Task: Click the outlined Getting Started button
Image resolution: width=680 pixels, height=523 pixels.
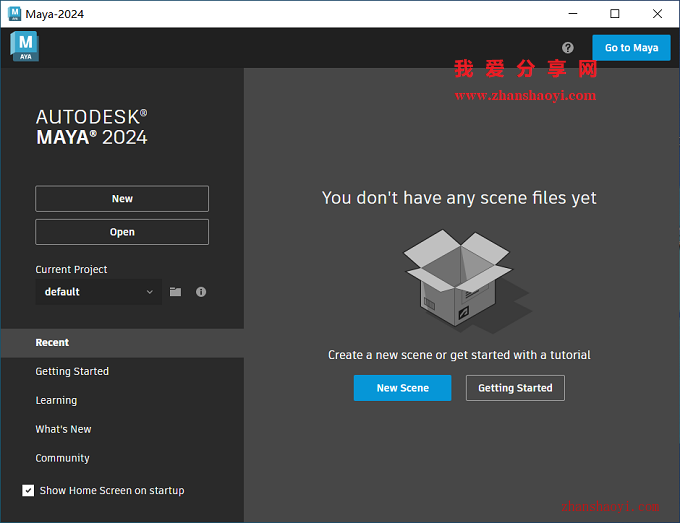Action: click(x=515, y=388)
